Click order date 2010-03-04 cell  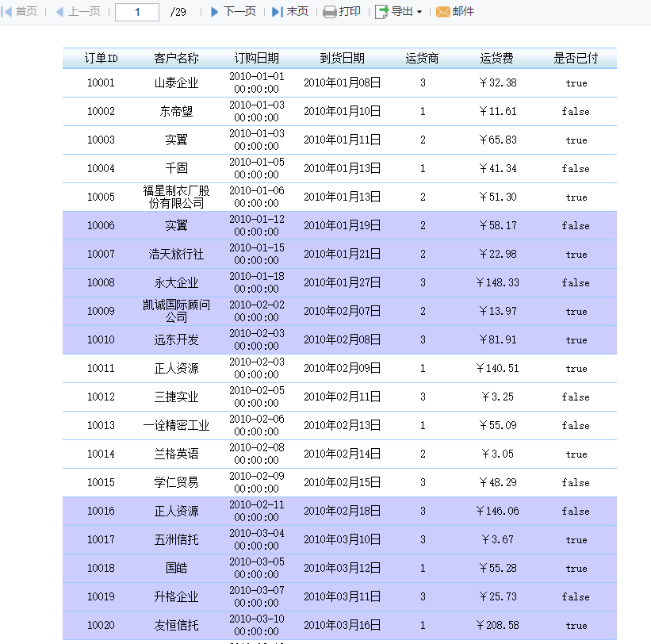[257, 540]
